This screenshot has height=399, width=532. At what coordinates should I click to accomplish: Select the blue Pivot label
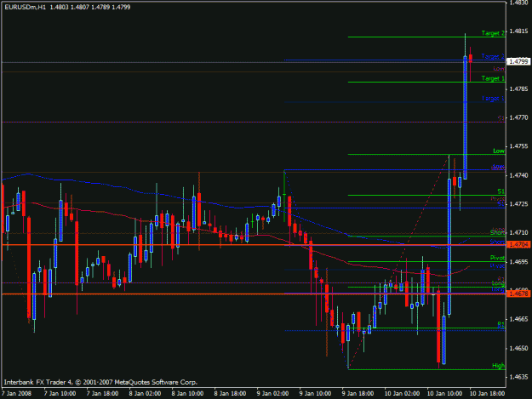click(x=497, y=265)
